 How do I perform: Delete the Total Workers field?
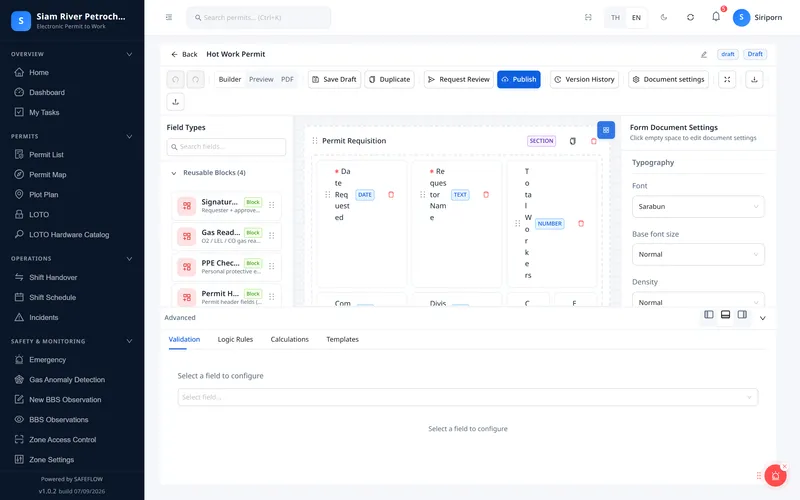coord(581,223)
